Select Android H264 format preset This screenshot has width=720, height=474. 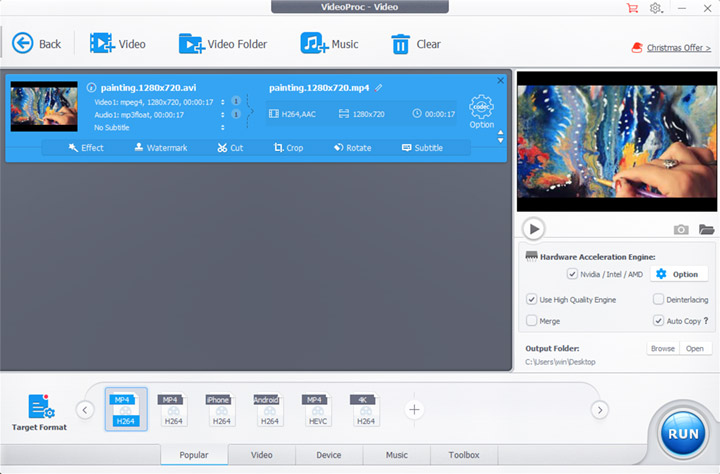(270, 410)
